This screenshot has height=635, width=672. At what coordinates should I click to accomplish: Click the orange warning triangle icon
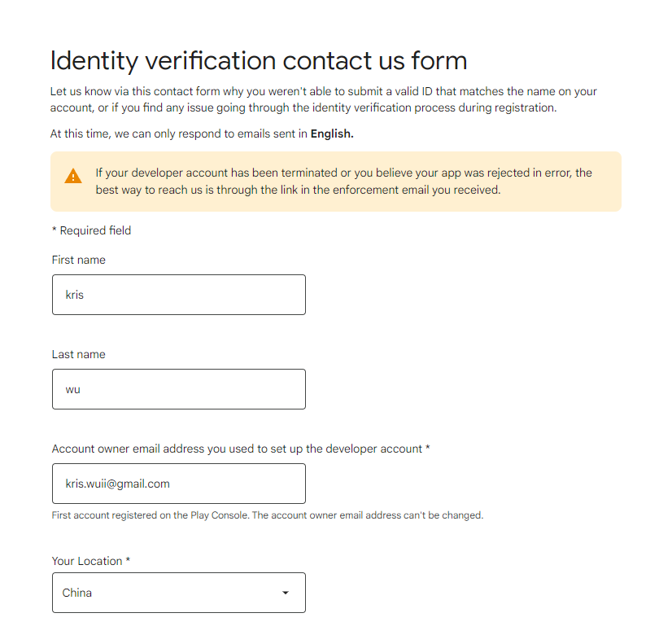click(73, 176)
